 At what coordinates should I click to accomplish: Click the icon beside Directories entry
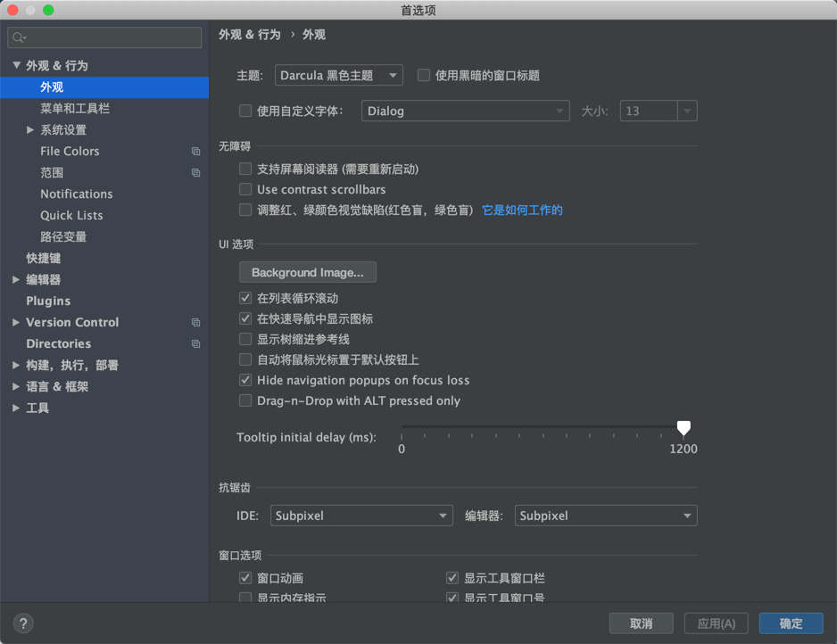(195, 344)
